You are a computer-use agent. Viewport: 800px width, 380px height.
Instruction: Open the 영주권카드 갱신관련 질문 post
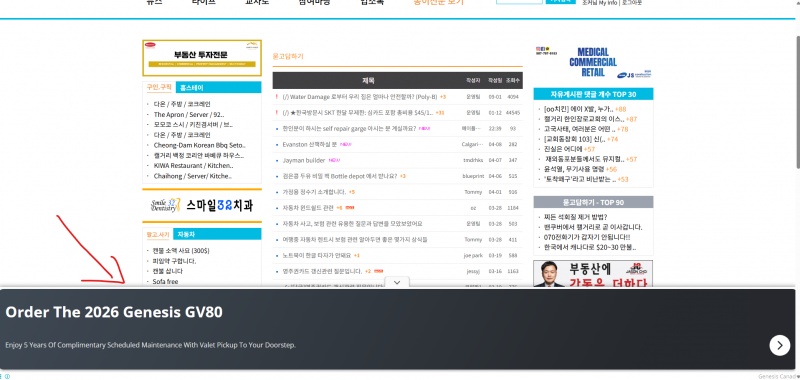coord(322,271)
